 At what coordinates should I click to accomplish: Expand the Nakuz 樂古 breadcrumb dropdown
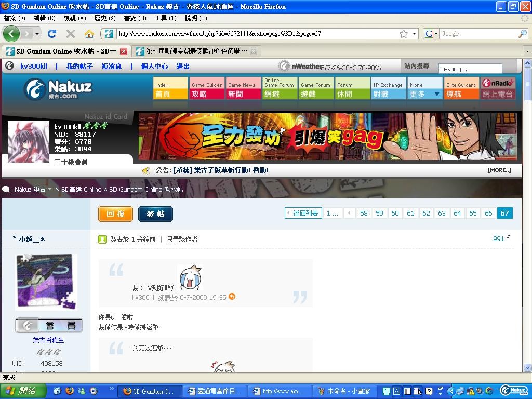pos(50,189)
